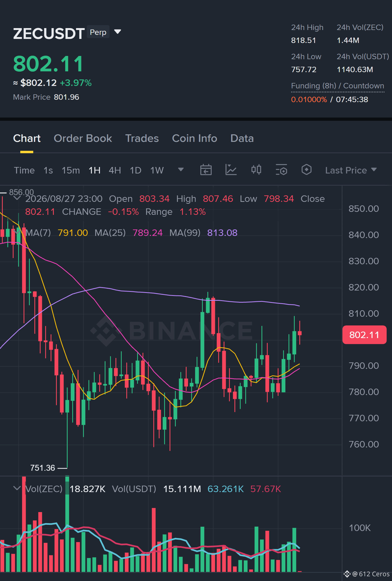
Task: Select the 4H interval
Action: pyautogui.click(x=115, y=170)
